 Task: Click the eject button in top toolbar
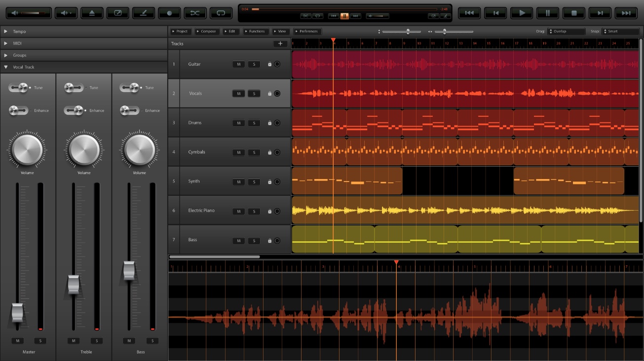tap(92, 13)
